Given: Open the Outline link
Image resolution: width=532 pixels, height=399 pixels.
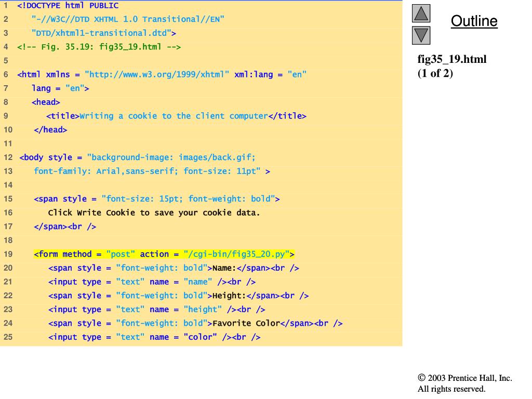Looking at the screenshot, I should 474,21.
